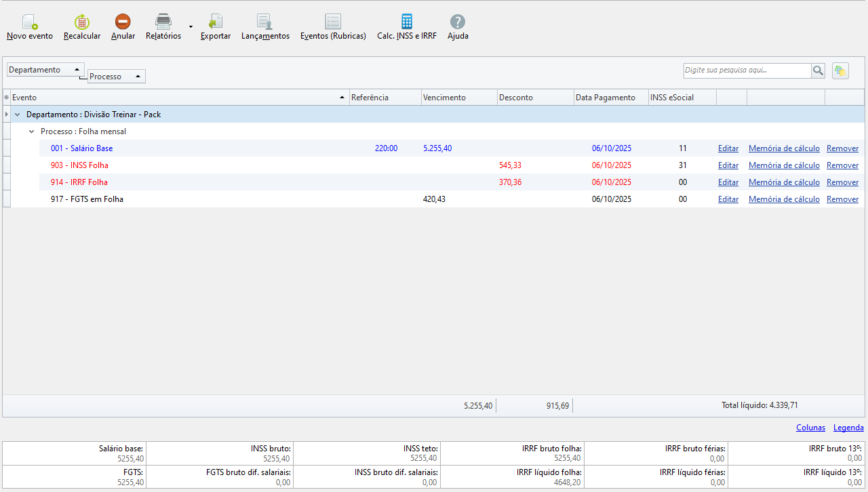Click the Exportar icon
868x492 pixels.
tap(216, 22)
